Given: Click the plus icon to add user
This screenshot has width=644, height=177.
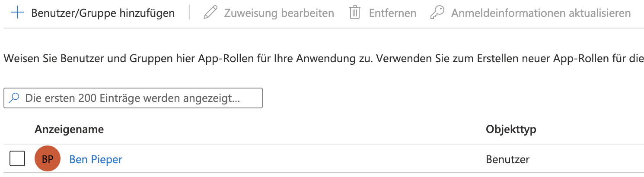Looking at the screenshot, I should coord(17,13).
